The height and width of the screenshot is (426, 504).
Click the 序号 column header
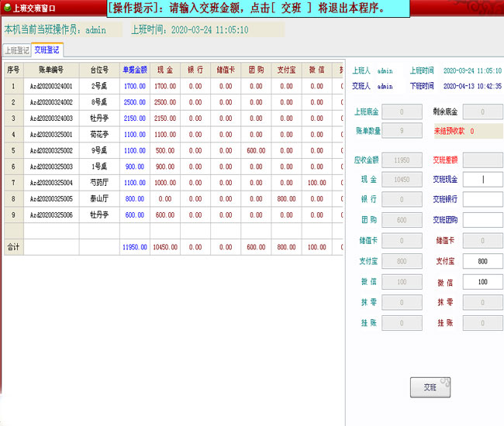click(x=13, y=70)
